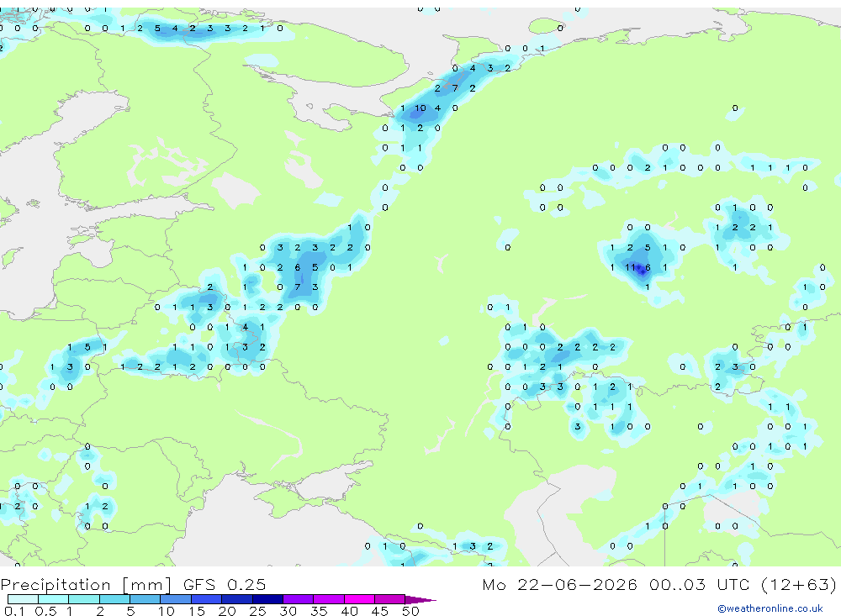Open the weatheronline.co.uk link
Viewport: 841px width, 616px height.
coord(770,608)
